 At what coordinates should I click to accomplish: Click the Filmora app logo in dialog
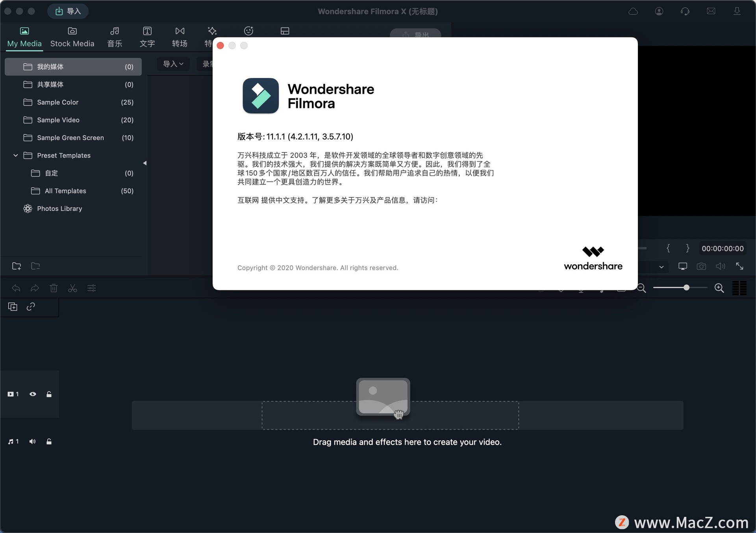[261, 96]
